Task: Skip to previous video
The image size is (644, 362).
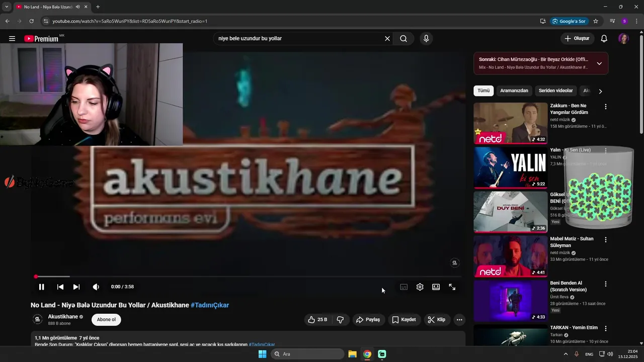Action: click(x=60, y=287)
